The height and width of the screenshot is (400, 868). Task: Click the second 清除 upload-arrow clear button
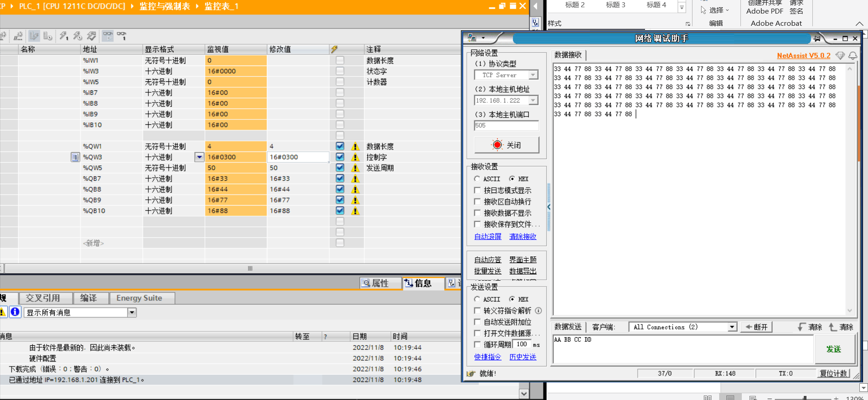tap(841, 327)
